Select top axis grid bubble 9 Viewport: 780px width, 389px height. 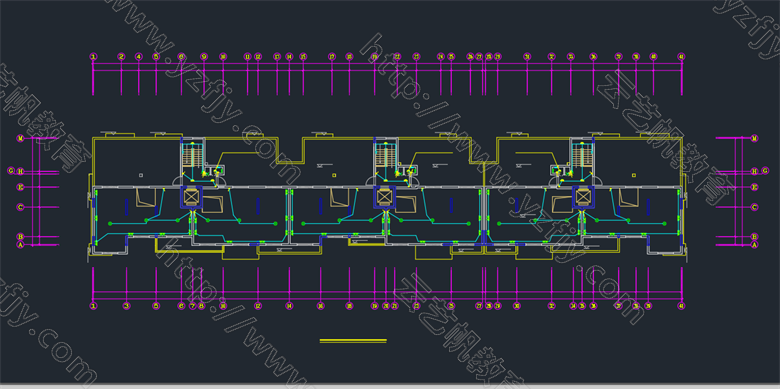pos(203,57)
